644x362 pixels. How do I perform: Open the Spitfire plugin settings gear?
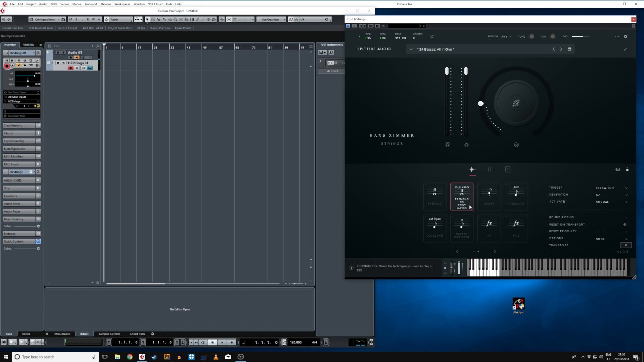625,36
